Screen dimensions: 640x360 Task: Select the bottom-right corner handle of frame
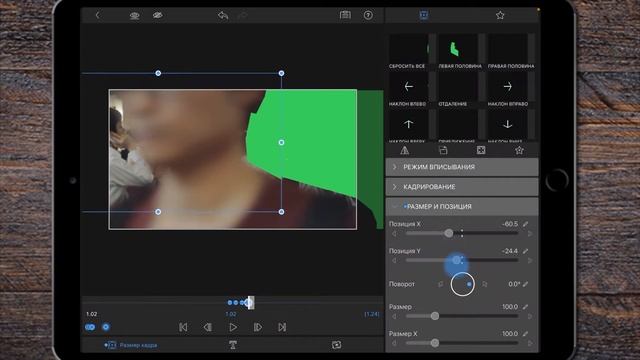tap(281, 212)
